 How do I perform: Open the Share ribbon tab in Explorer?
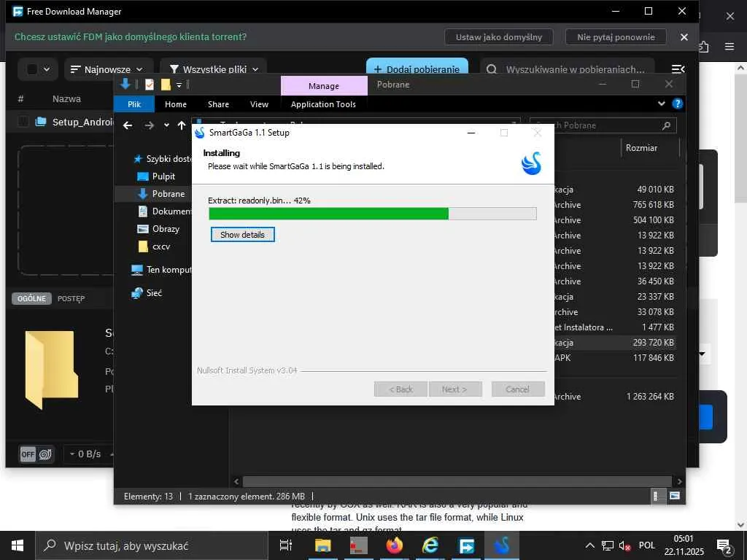coord(218,104)
